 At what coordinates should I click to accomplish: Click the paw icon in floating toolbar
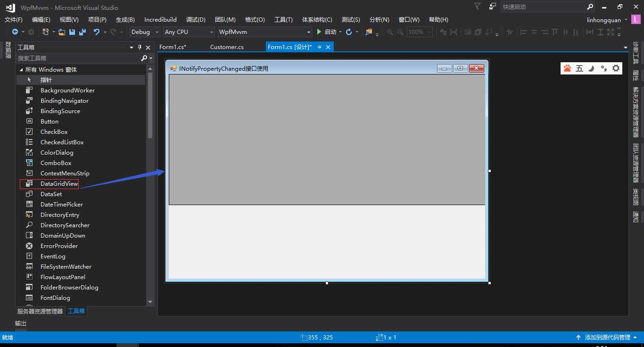click(x=567, y=68)
